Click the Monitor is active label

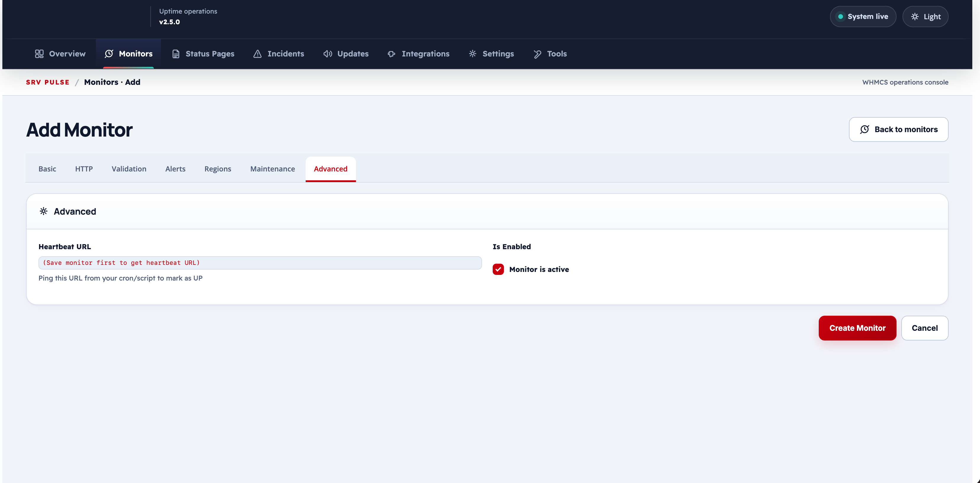tap(539, 269)
